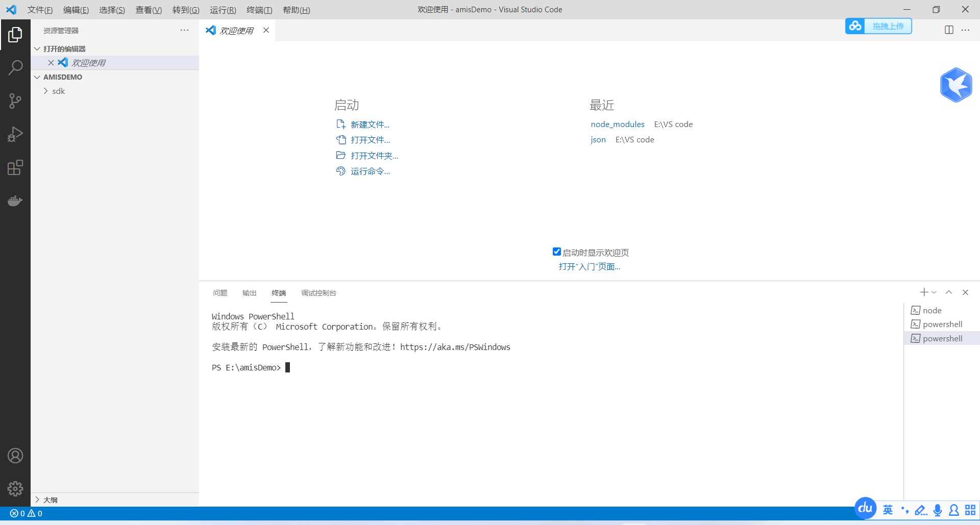The width and height of the screenshot is (980, 525).
Task: Open the 帮助(H) menu
Action: click(296, 10)
